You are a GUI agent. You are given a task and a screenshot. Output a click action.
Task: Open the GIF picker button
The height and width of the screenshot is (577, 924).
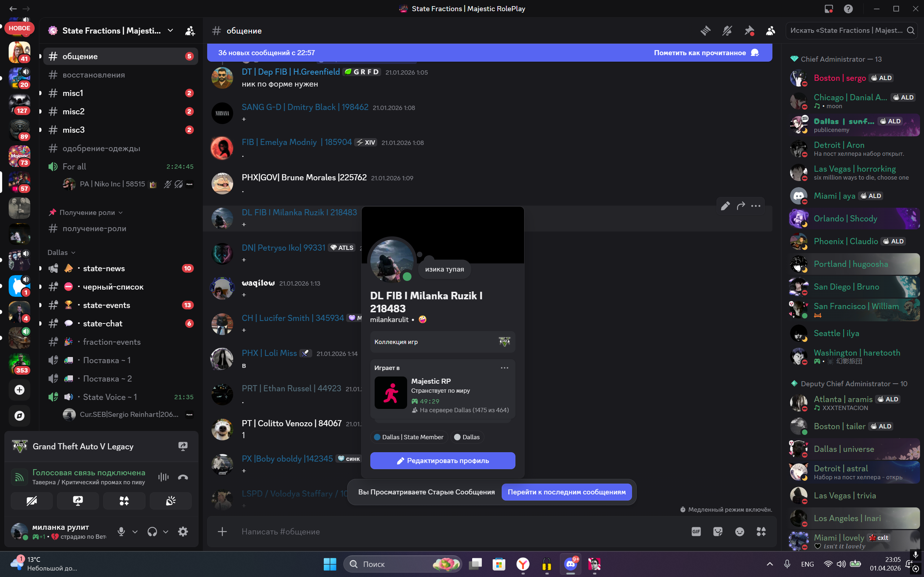coord(696,532)
